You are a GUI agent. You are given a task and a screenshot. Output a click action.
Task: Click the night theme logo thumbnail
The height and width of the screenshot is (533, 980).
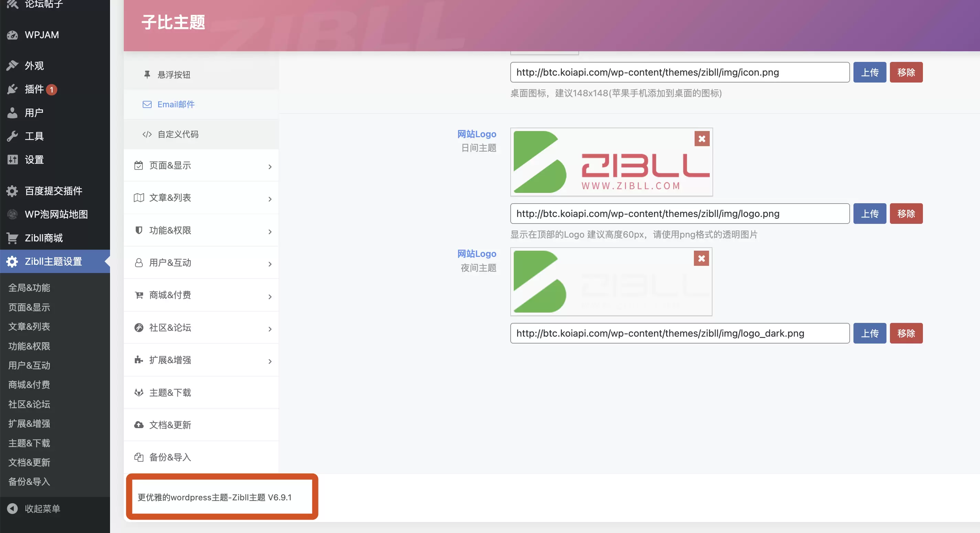(x=611, y=282)
